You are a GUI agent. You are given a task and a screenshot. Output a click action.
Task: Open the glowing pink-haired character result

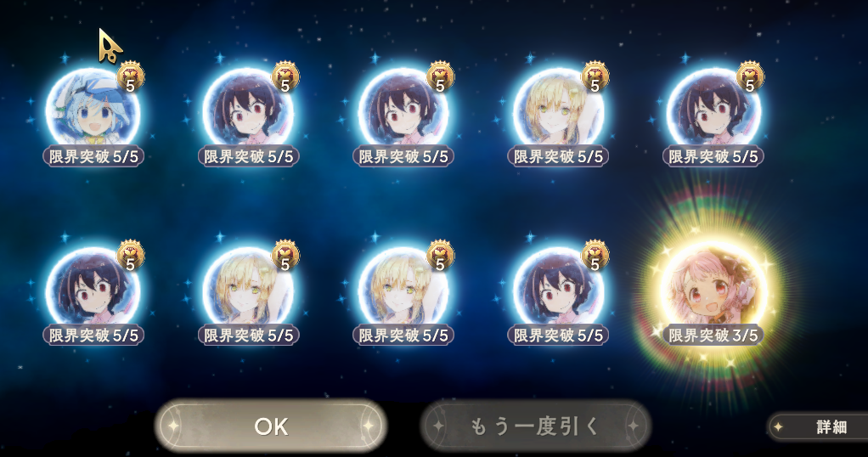click(713, 291)
